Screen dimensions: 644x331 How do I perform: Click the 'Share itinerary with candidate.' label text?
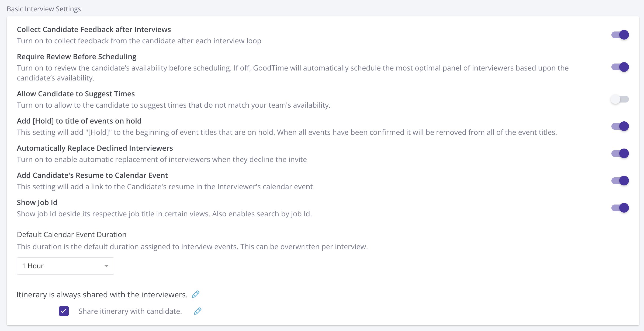click(130, 311)
